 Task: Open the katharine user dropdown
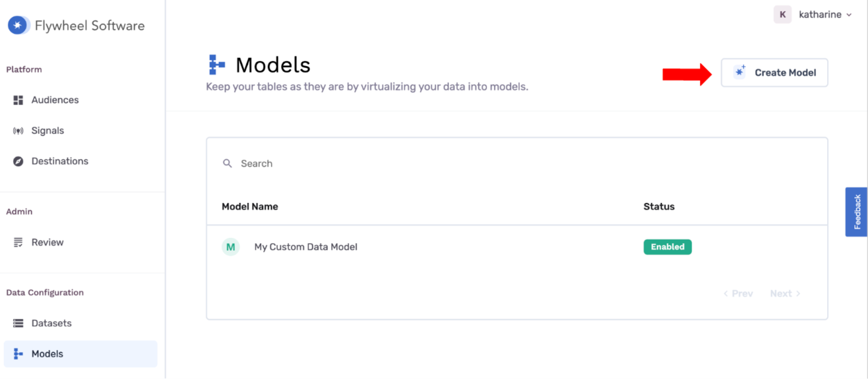813,15
